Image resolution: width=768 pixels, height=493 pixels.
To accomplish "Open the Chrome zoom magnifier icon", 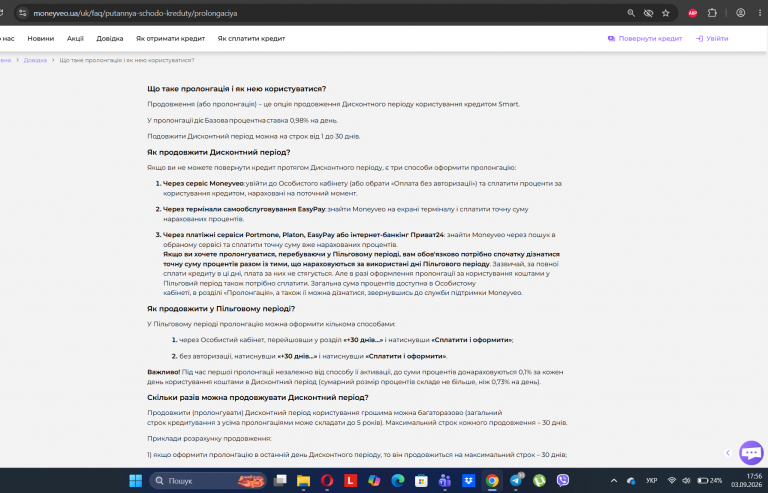I will pyautogui.click(x=631, y=13).
